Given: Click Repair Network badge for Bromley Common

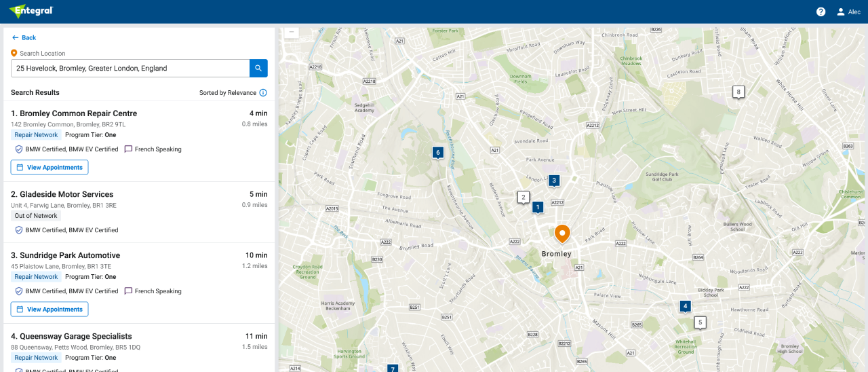Looking at the screenshot, I should coord(36,135).
